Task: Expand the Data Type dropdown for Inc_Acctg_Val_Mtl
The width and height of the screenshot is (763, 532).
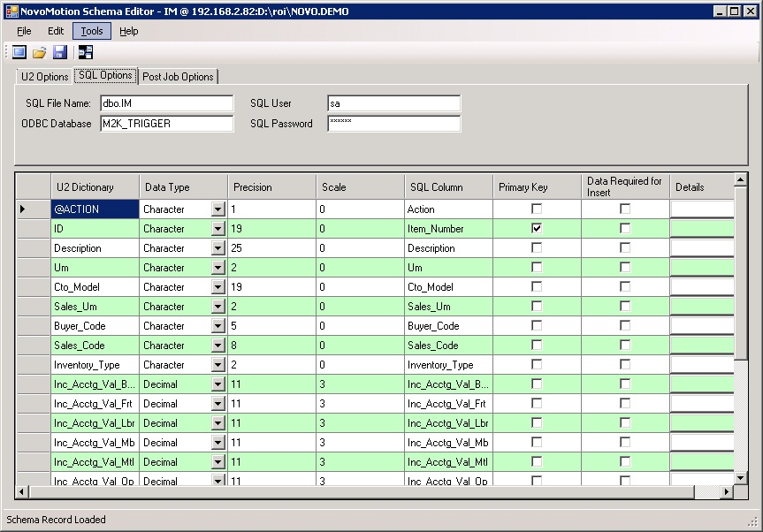Action: coord(218,462)
